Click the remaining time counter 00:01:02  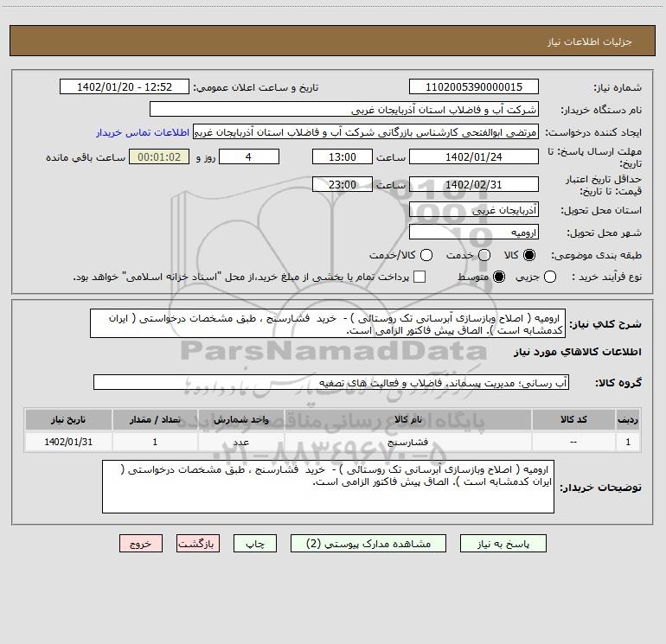coord(159,156)
